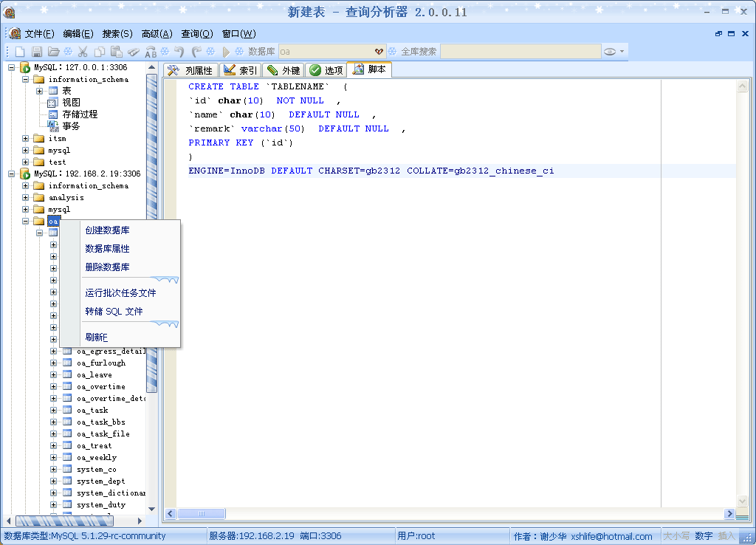Switch to the 列属性 tab
Viewport: 756px width, 545px height.
pyautogui.click(x=190, y=70)
